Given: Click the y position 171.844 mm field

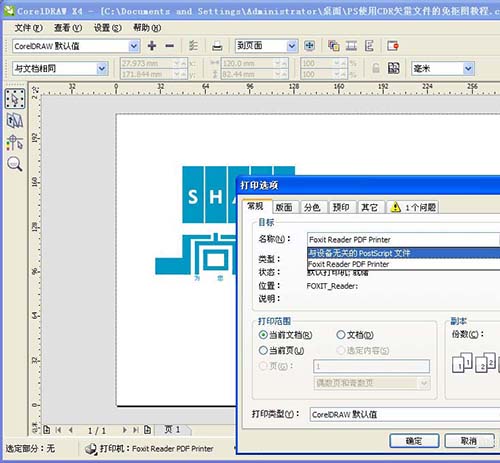Looking at the screenshot, I should pyautogui.click(x=153, y=74).
